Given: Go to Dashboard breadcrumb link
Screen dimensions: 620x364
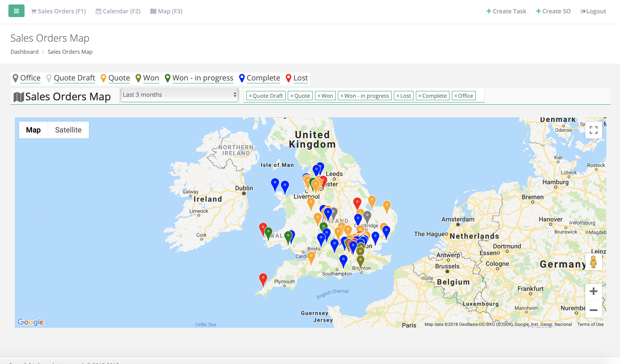Looking at the screenshot, I should point(25,52).
